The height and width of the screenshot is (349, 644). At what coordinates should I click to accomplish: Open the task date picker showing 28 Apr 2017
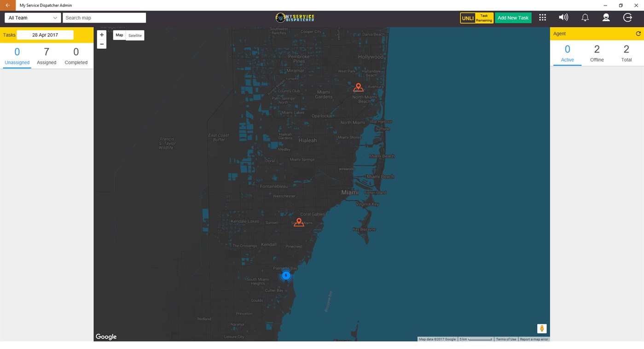click(x=45, y=35)
